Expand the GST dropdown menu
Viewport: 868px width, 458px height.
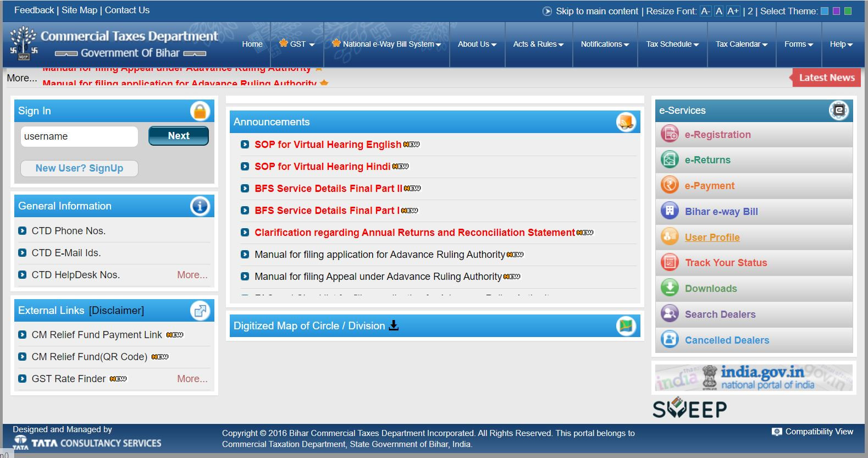297,44
